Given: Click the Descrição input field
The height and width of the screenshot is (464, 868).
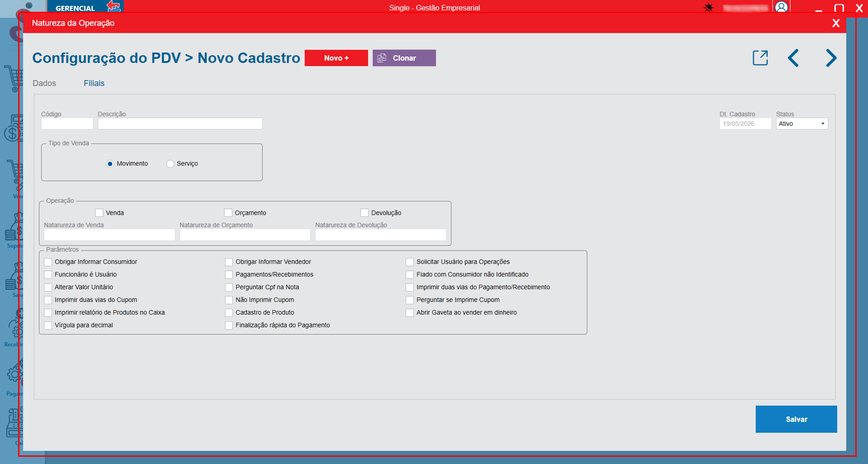Looking at the screenshot, I should pos(180,124).
